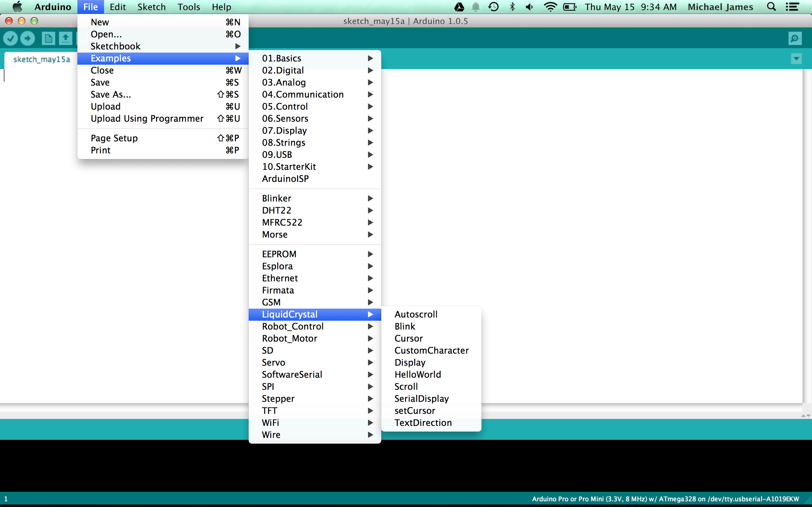
Task: Click the Time Machine menu bar icon
Action: (493, 7)
